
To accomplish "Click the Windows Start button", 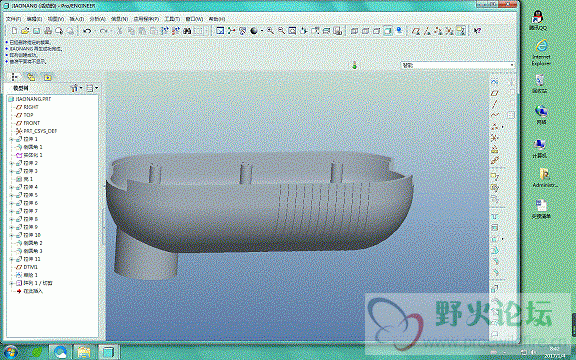I will (11, 352).
